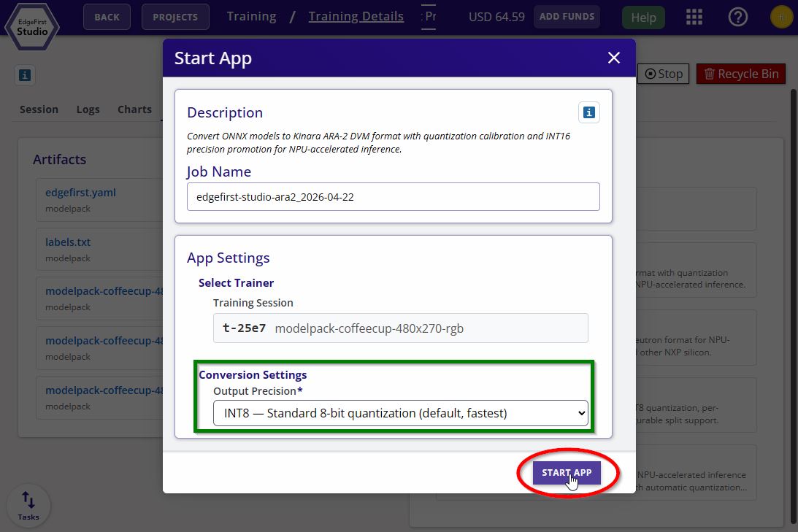The image size is (798, 532).
Task: Open the Tasks panel icon
Action: 28,506
